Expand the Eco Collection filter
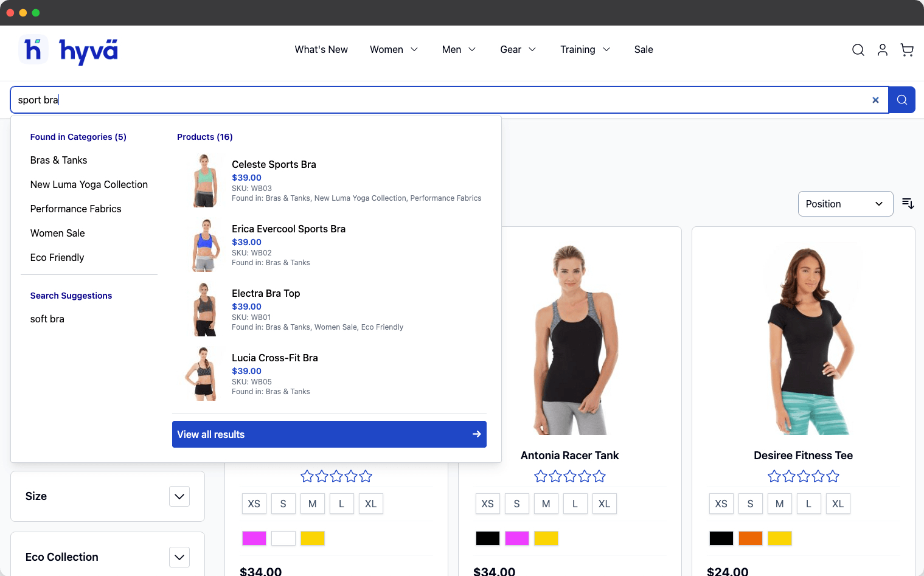Viewport: 924px width, 576px height. coord(179,557)
